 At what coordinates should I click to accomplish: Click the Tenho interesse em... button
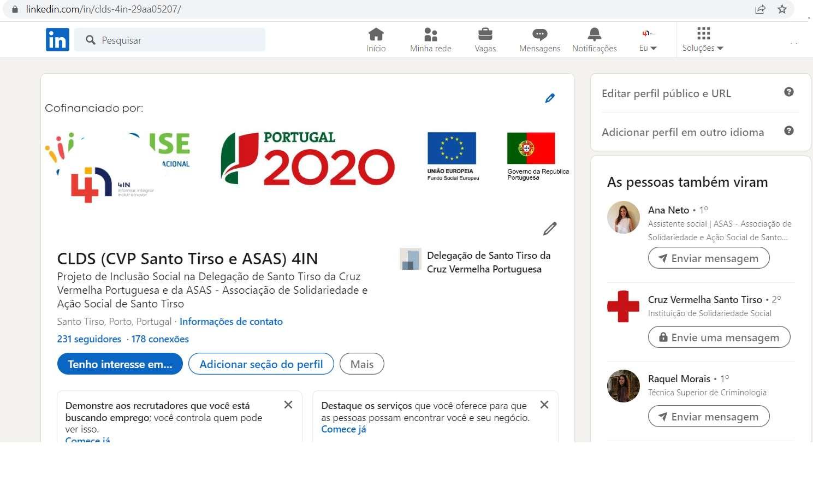point(120,364)
